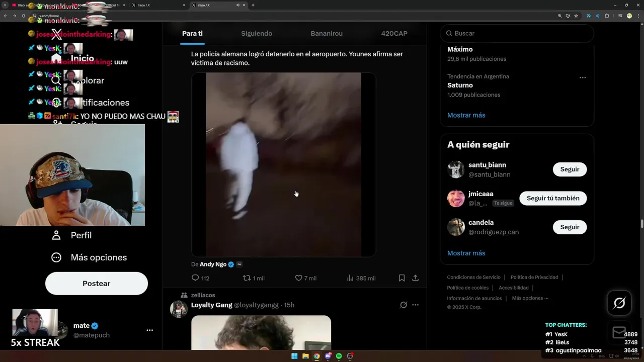Follow santu_biann with the Seguir button

coord(570,169)
